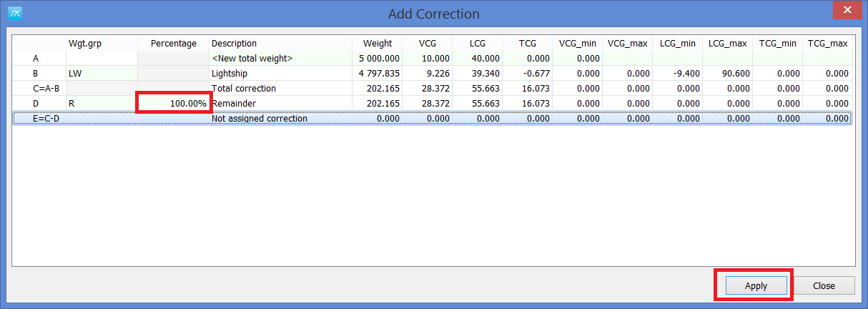Select row label C=A-B

pos(39,88)
